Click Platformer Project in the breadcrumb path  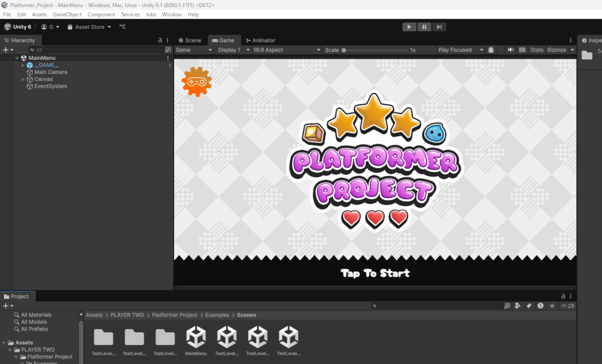(174, 315)
